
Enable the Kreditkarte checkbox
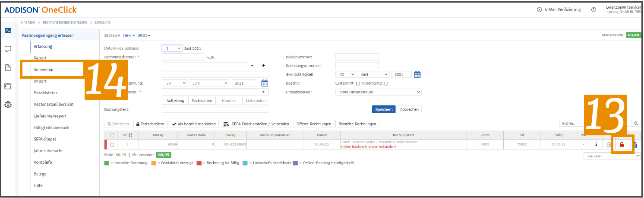386,83
